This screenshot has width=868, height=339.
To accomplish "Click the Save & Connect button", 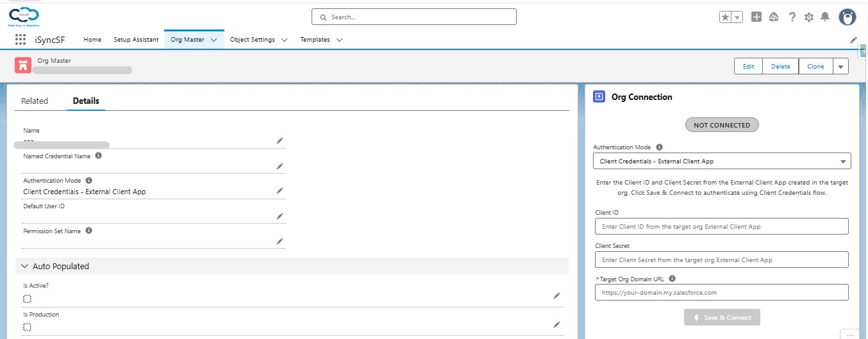I will [722, 317].
